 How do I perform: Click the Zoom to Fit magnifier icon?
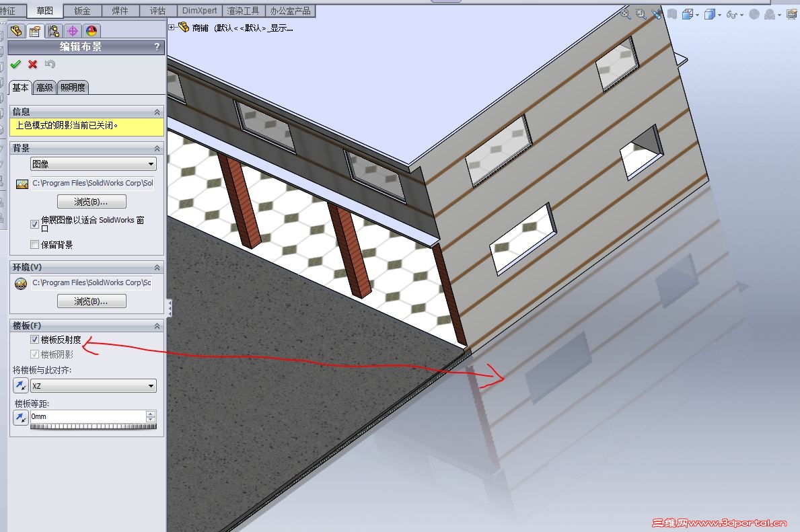626,13
